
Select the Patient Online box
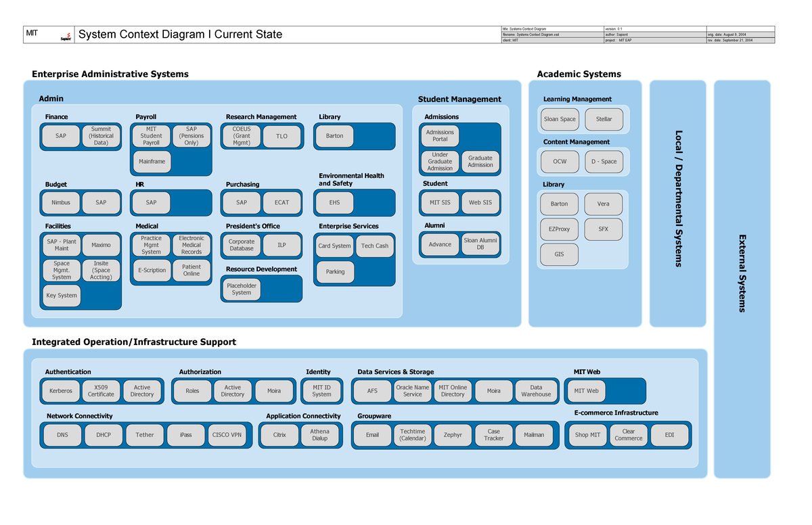191,270
